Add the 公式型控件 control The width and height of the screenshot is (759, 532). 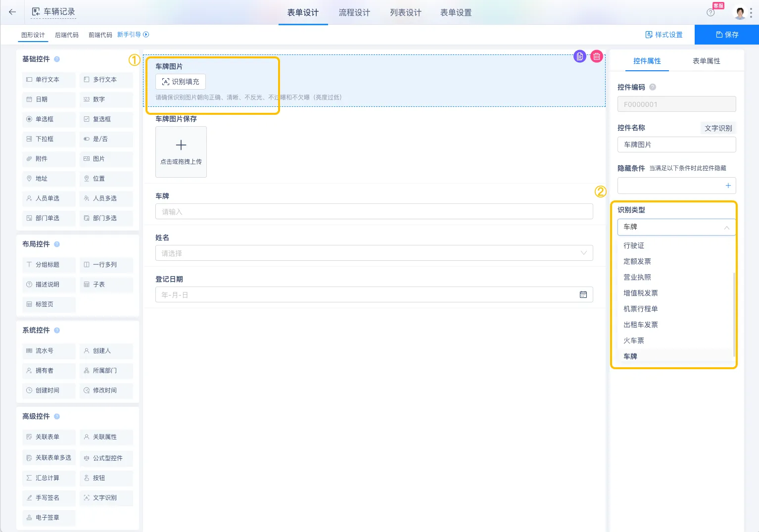(106, 458)
